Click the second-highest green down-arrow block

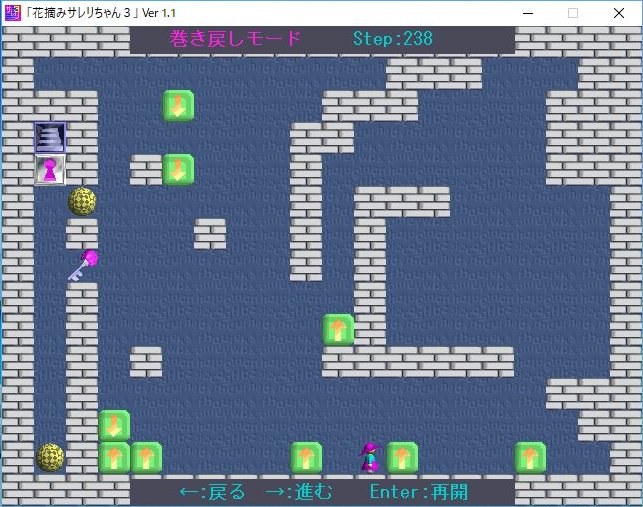(178, 169)
